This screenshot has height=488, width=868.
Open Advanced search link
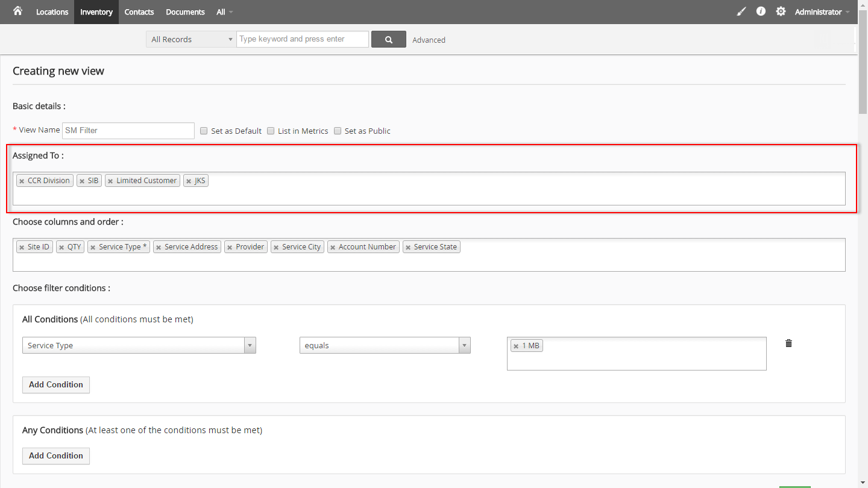429,40
